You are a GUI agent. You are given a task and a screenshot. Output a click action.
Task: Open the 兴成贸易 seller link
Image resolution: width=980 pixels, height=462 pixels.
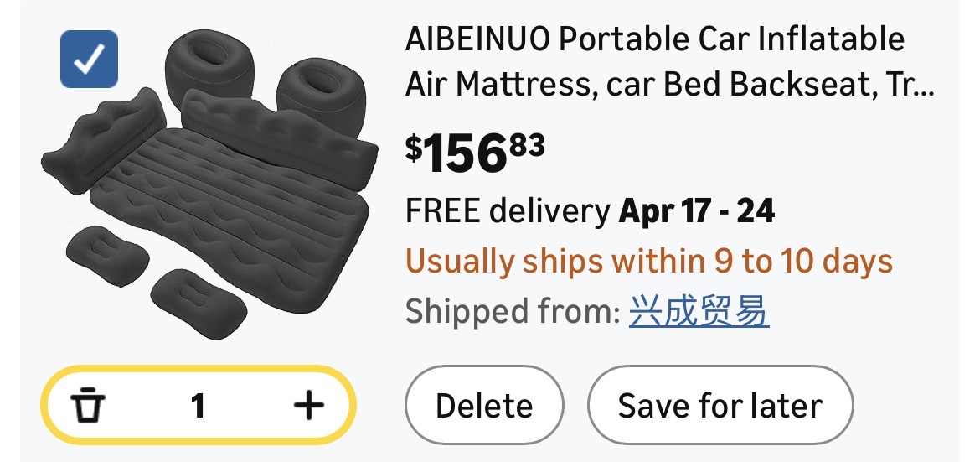[699, 312]
